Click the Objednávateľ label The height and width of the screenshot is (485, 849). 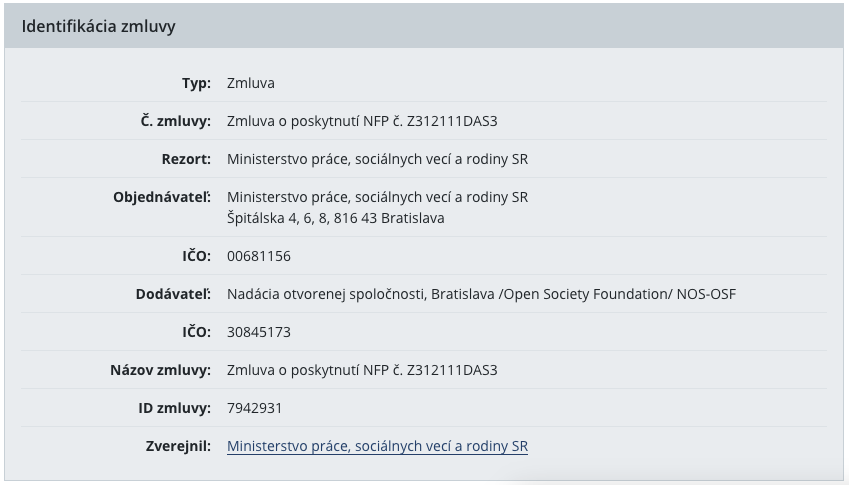point(162,197)
